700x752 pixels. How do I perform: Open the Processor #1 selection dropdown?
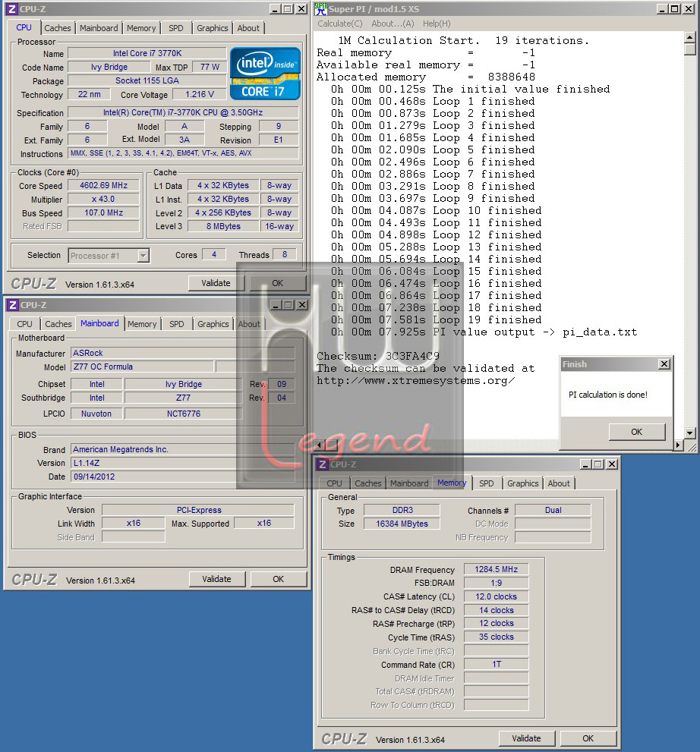pyautogui.click(x=109, y=256)
